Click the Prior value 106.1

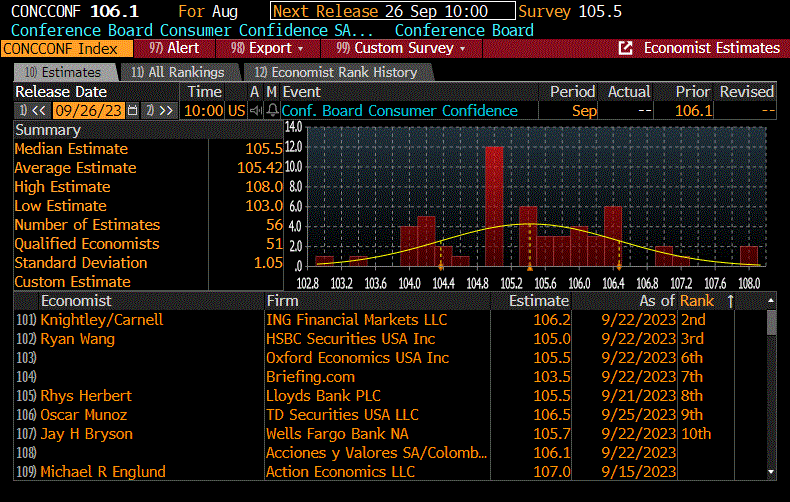694,110
